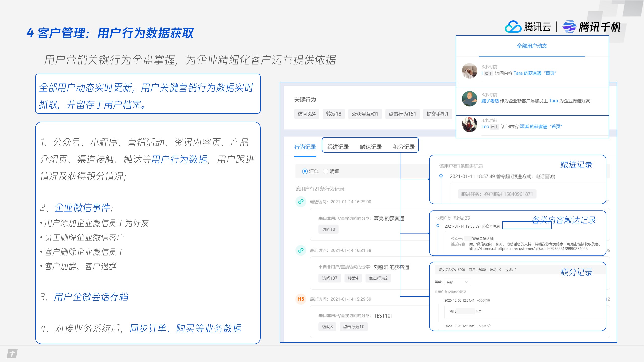Click the 访问137 tag under 刘馨阳
644x362 pixels.
[x=330, y=278]
